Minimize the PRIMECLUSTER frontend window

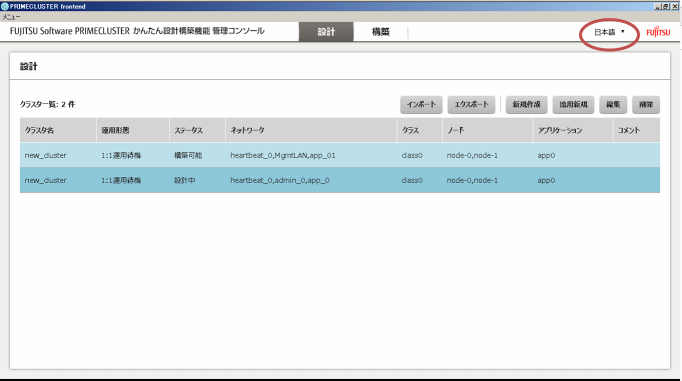click(658, 6)
